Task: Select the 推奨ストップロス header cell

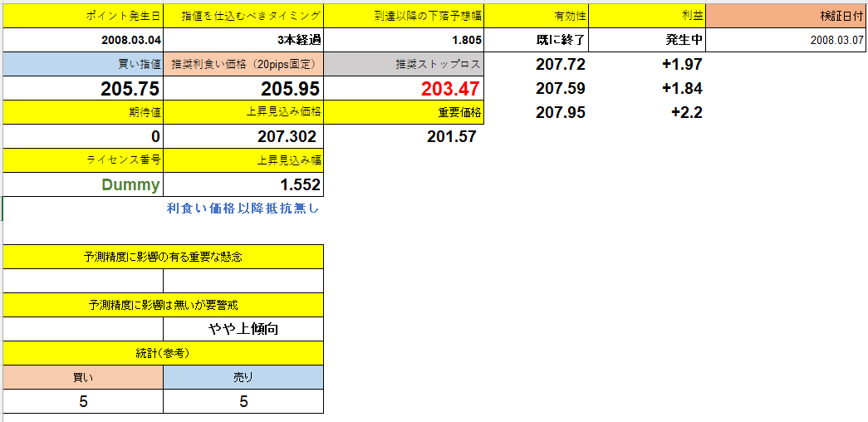Action: pos(404,64)
